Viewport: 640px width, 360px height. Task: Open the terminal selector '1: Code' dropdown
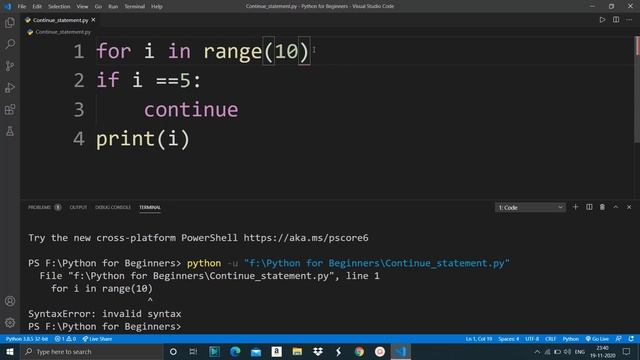[530, 208]
